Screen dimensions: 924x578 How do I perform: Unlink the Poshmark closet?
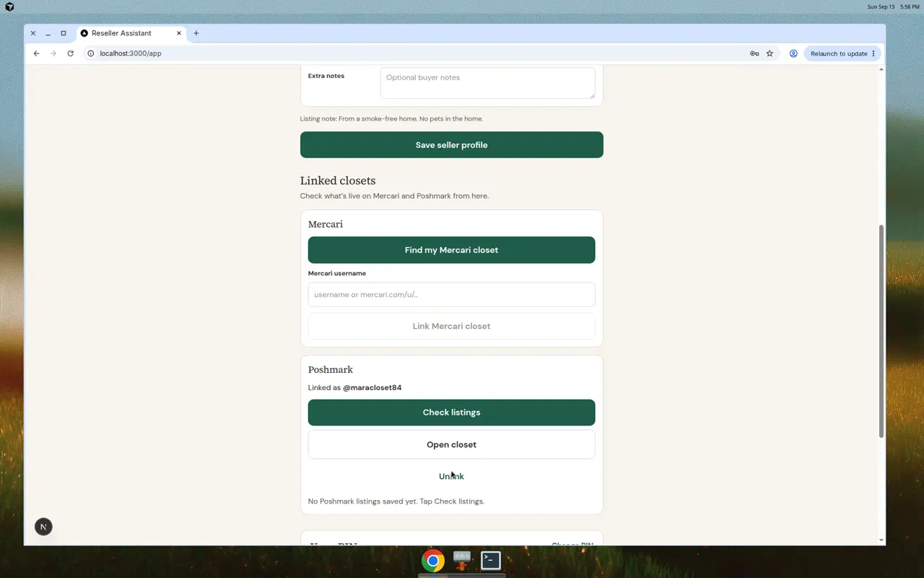tap(452, 476)
